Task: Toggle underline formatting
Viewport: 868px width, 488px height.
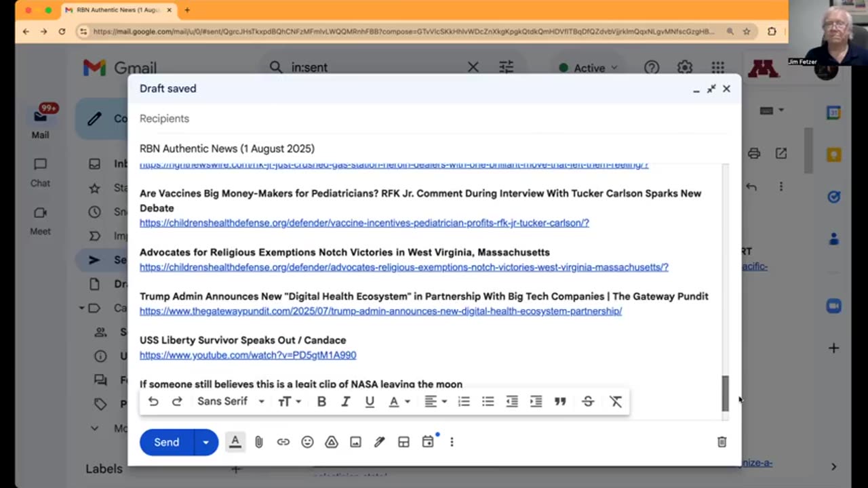Action: click(370, 401)
